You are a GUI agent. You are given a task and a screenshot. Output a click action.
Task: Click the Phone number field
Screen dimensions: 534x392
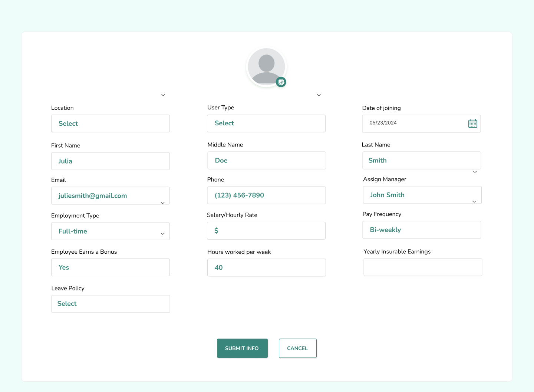pos(266,195)
